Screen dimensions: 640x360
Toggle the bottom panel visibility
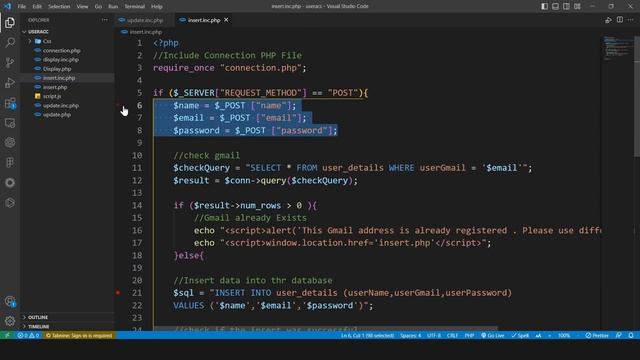[556, 6]
